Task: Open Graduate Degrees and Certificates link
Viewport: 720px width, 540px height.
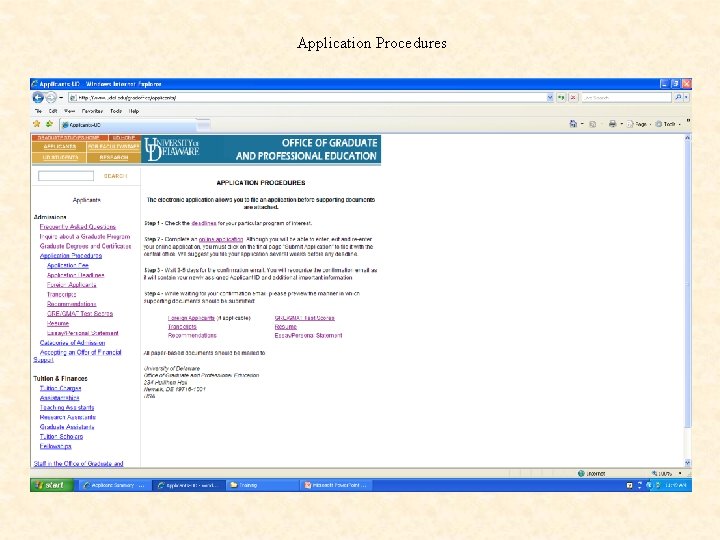Action: [85, 246]
